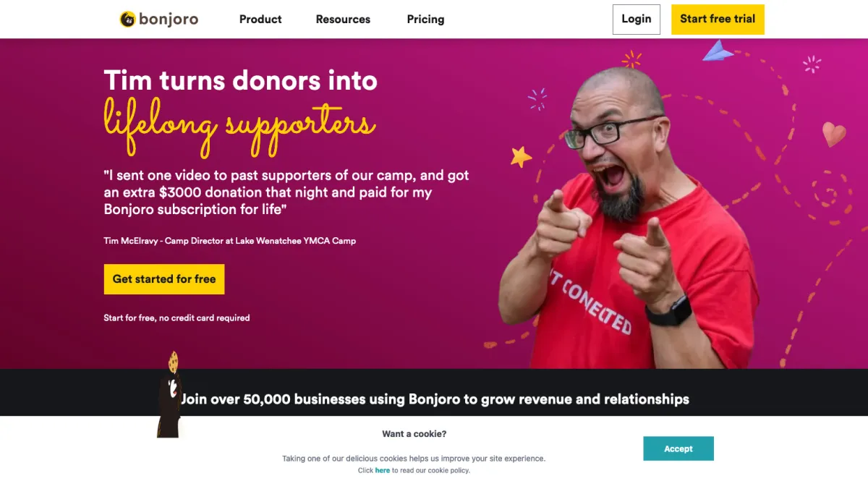
Task: Click Get started for free button
Action: pos(164,279)
